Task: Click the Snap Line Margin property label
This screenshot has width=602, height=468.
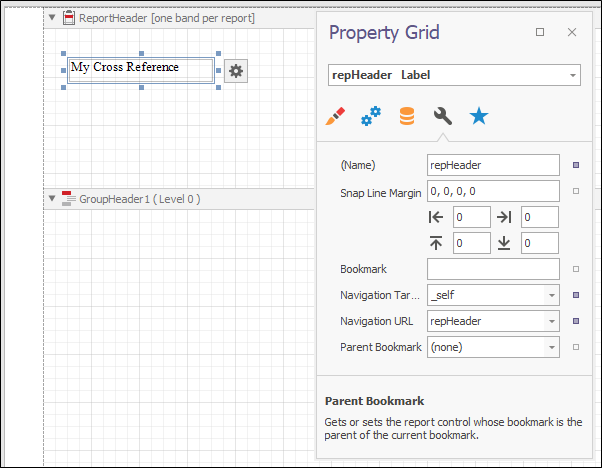Action: pyautogui.click(x=380, y=193)
